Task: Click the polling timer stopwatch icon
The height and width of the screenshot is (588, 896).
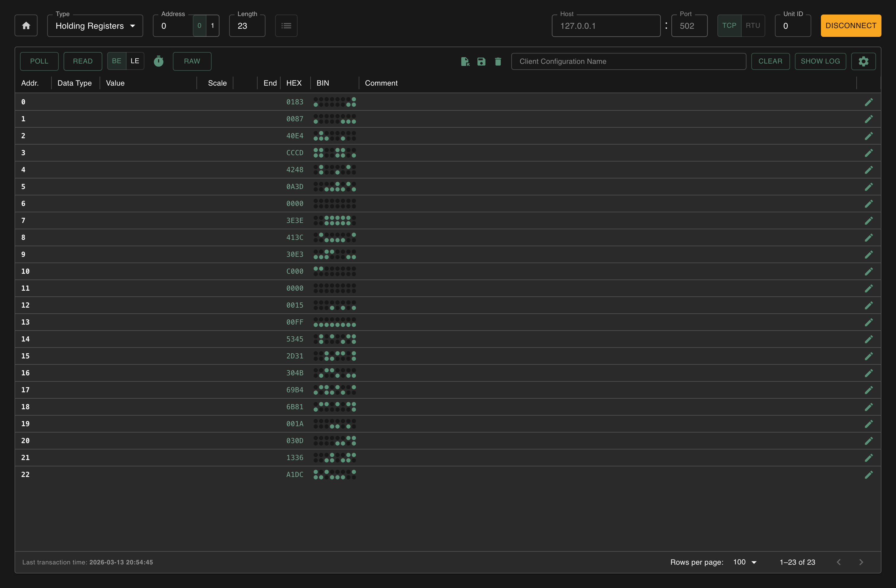Action: click(159, 61)
